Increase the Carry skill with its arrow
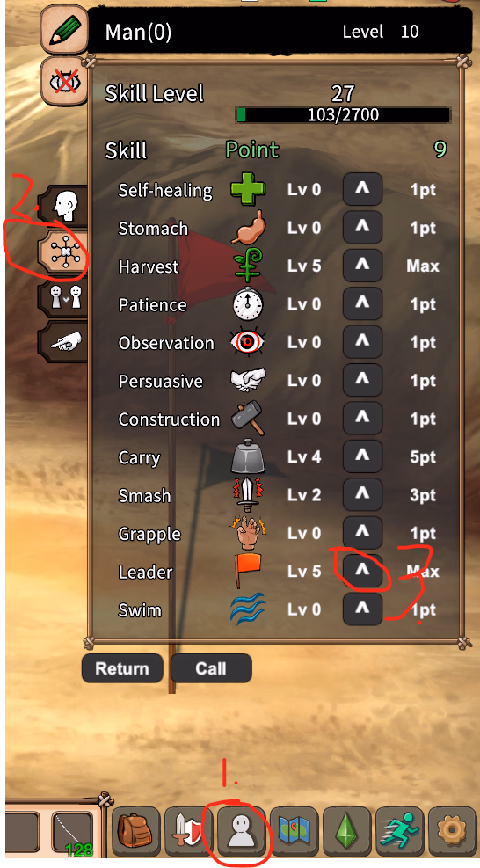 pos(362,456)
